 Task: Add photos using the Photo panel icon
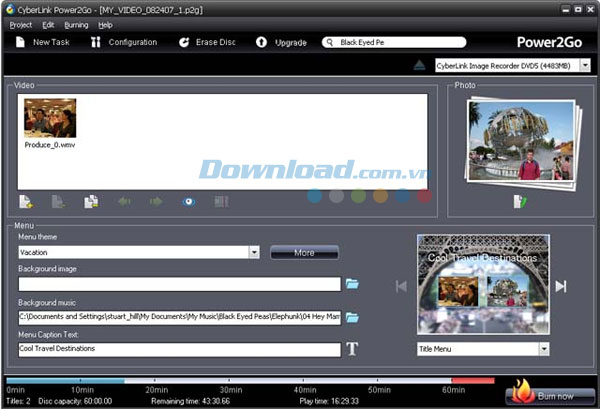click(x=519, y=201)
